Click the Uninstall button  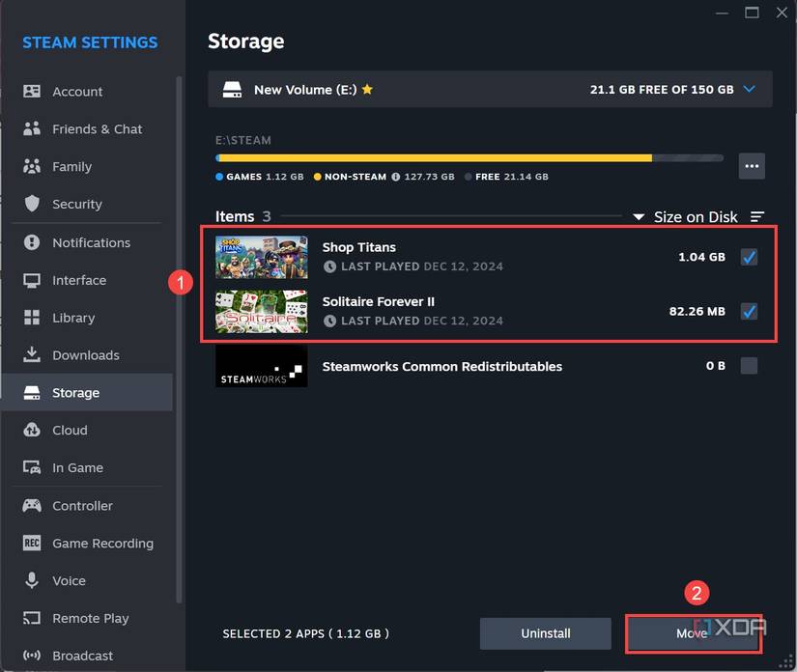[x=546, y=633]
